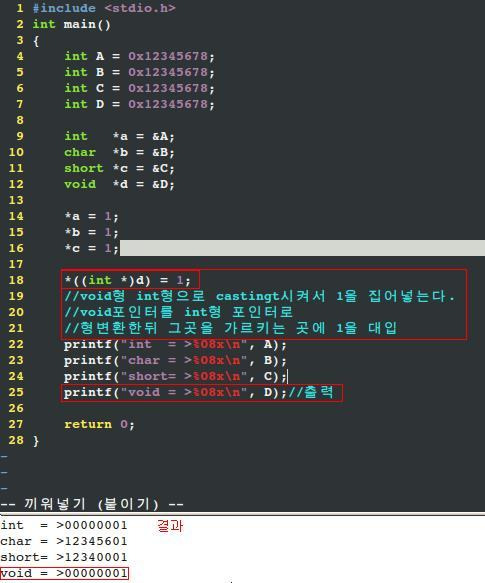This screenshot has width=485, height=583.
Task: Click the '-- 끼워넣기 (붙이기) --' mode status
Action: point(92,505)
